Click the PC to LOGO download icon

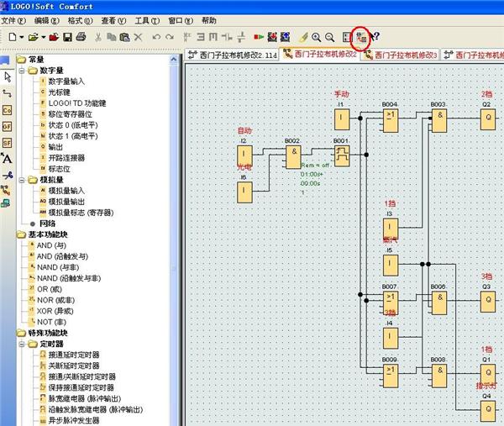coord(272,37)
